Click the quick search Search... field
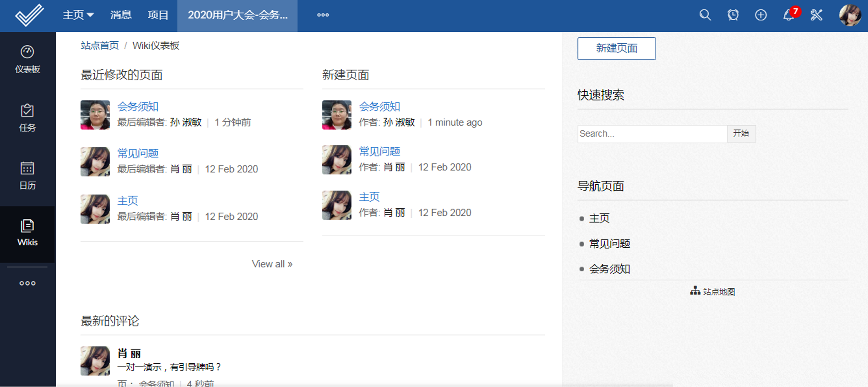Viewport: 868px width, 387px height. click(652, 134)
